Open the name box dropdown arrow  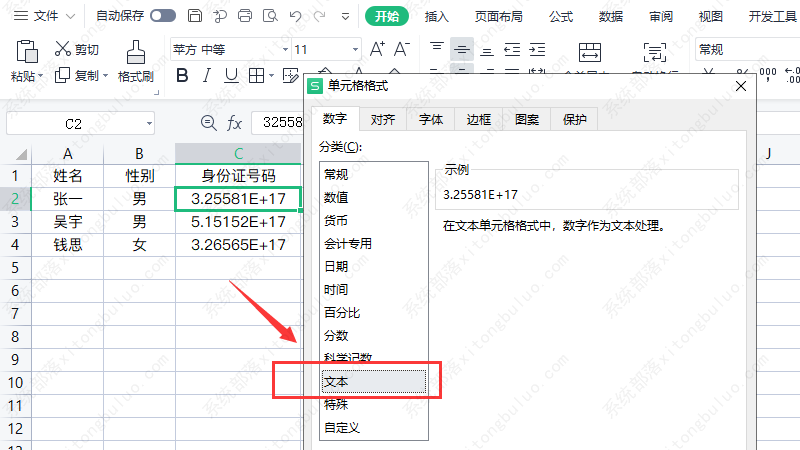coord(149,123)
